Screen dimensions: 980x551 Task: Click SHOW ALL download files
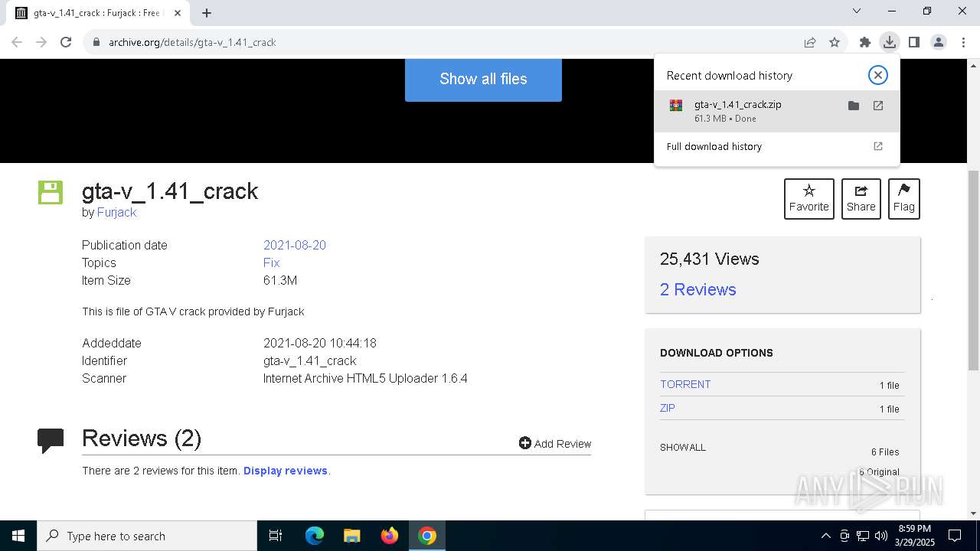pos(683,447)
